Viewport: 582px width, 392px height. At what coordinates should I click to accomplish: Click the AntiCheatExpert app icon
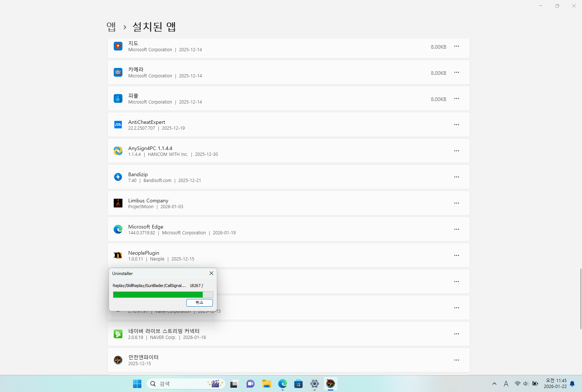click(118, 125)
